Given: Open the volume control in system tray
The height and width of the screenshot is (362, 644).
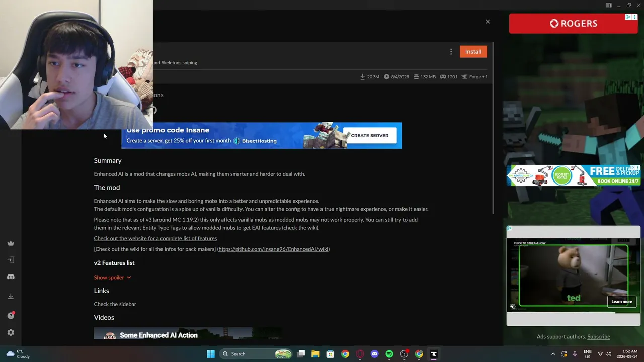Looking at the screenshot, I should point(608,354).
